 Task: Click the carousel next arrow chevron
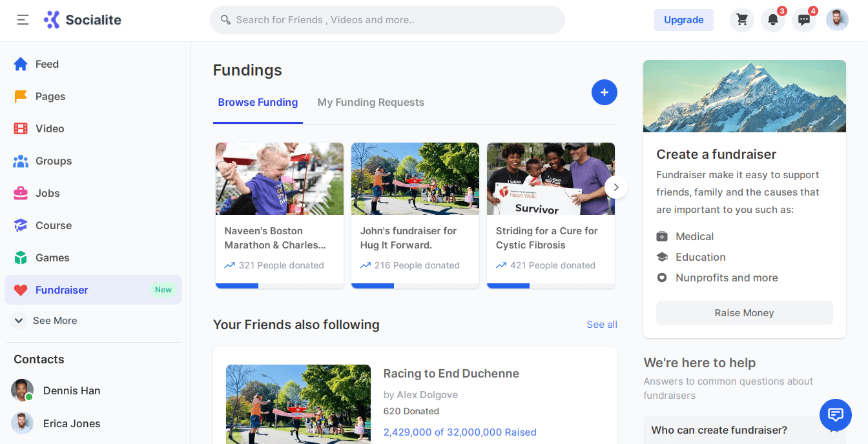click(616, 187)
